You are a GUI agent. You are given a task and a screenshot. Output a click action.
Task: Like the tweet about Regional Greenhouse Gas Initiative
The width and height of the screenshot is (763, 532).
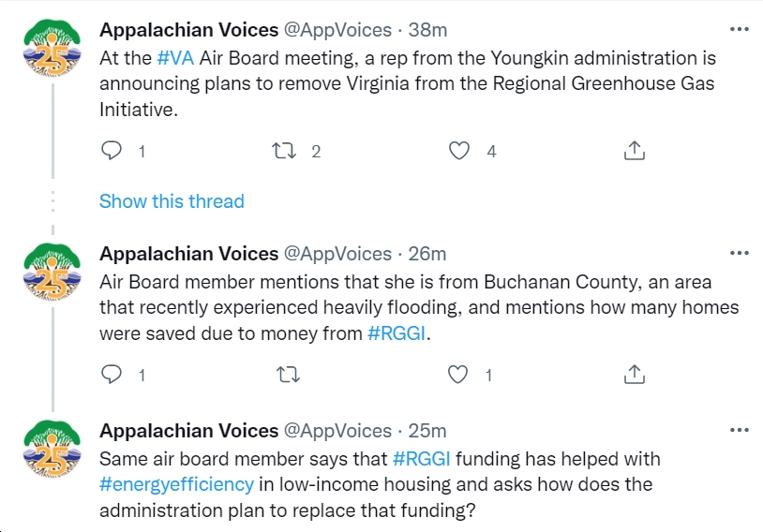[x=459, y=151]
